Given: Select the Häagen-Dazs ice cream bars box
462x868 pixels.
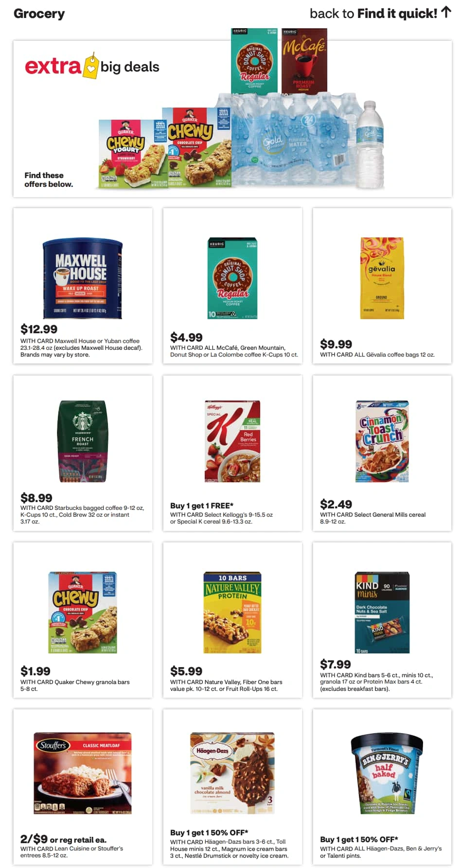Looking at the screenshot, I should point(232,773).
